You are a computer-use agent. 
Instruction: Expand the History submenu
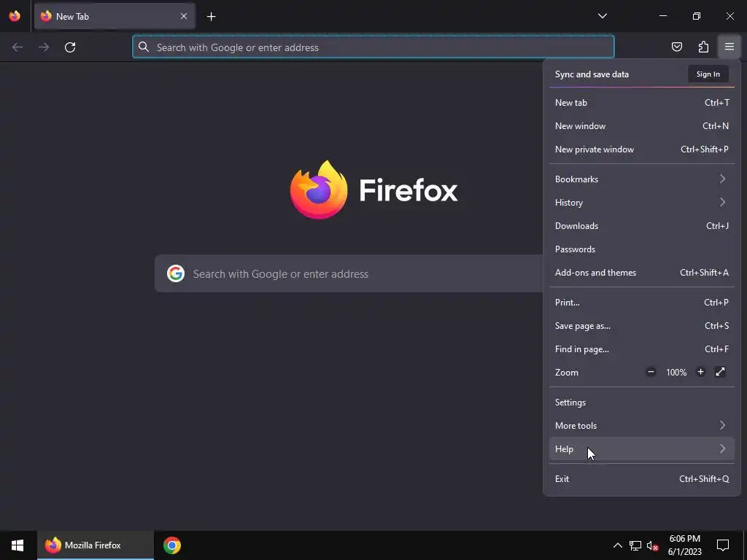(642, 203)
